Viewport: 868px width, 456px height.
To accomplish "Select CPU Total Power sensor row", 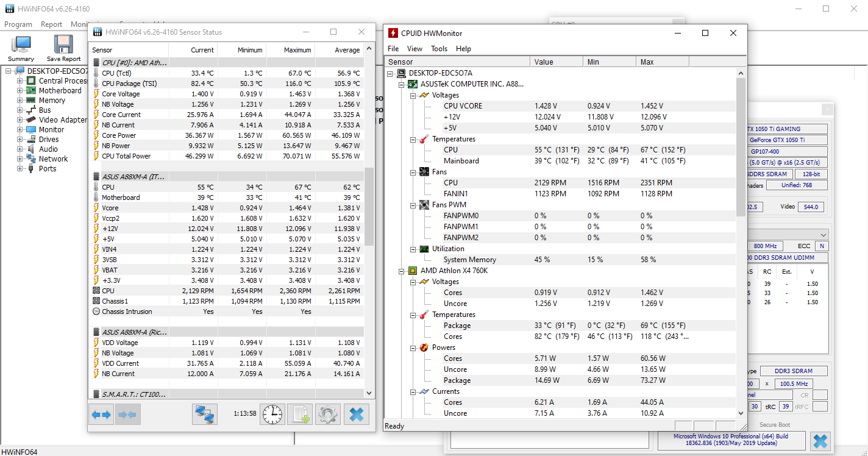I will 227,156.
